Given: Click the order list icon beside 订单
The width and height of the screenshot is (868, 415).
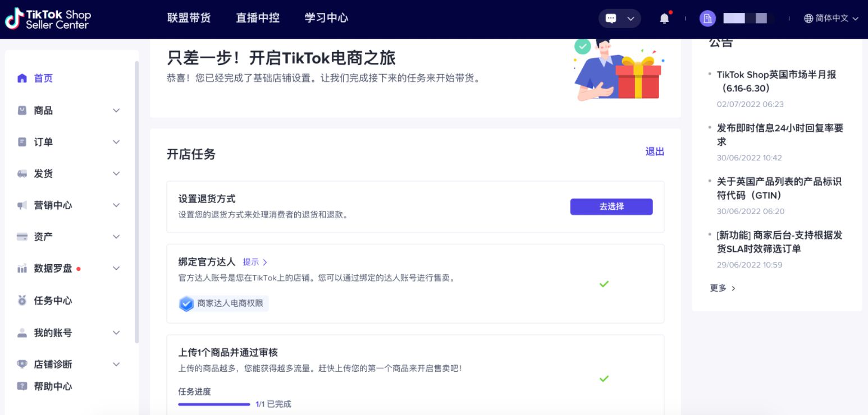Looking at the screenshot, I should (x=22, y=142).
